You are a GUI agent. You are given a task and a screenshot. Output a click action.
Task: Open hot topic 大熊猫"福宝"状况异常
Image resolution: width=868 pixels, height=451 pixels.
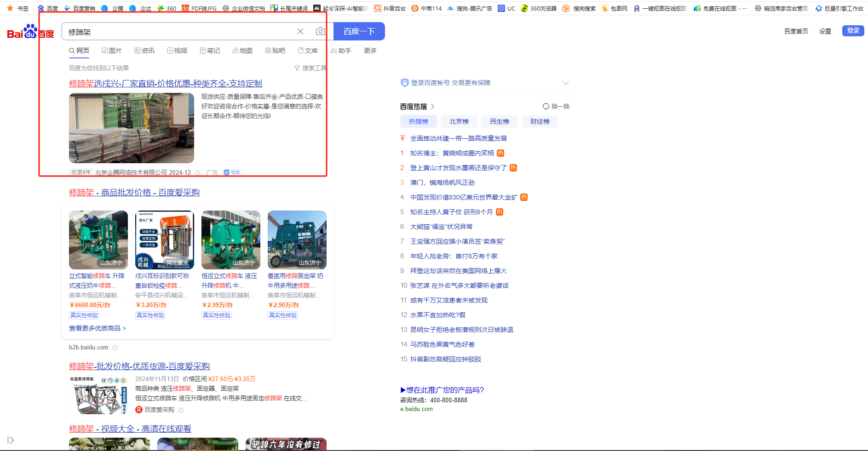[x=442, y=227]
